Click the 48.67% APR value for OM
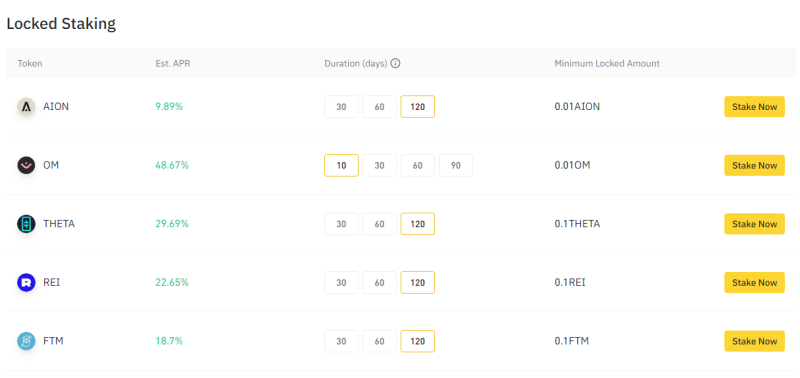The image size is (800, 378). (172, 165)
